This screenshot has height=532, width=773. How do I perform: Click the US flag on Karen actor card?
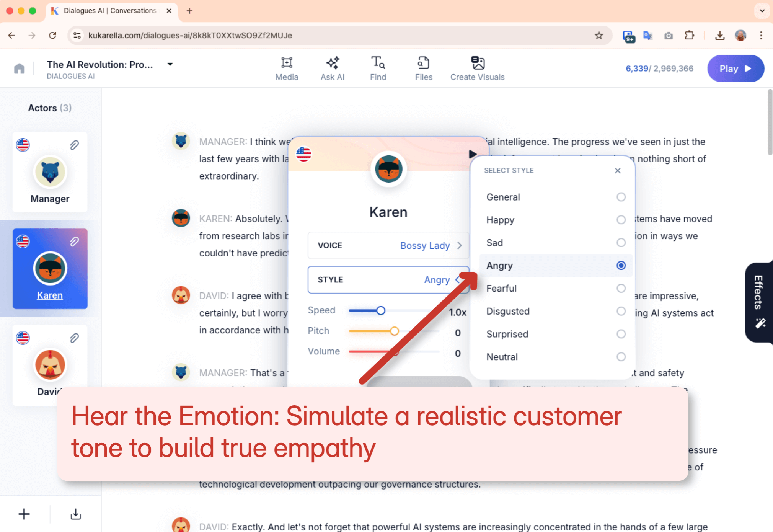click(23, 242)
